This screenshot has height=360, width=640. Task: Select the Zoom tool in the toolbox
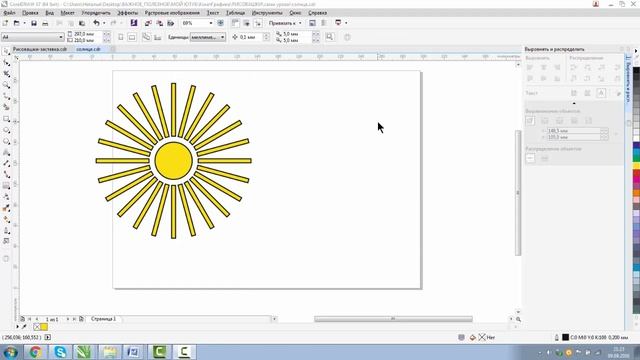[6, 85]
